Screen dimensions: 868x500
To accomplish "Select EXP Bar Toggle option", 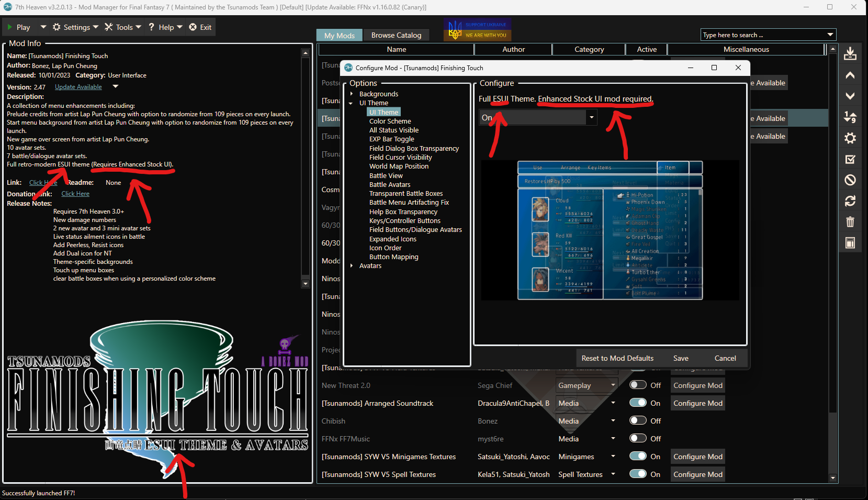I will 392,139.
